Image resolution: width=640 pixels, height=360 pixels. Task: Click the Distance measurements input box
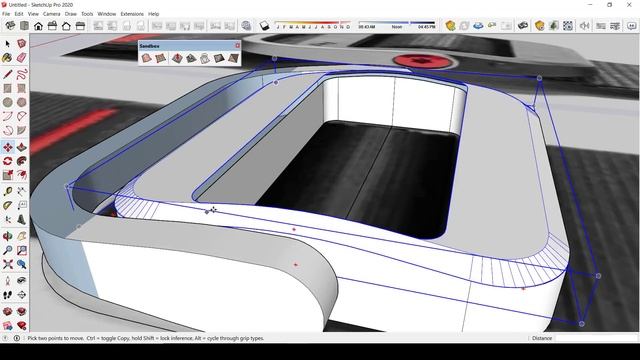click(x=596, y=338)
